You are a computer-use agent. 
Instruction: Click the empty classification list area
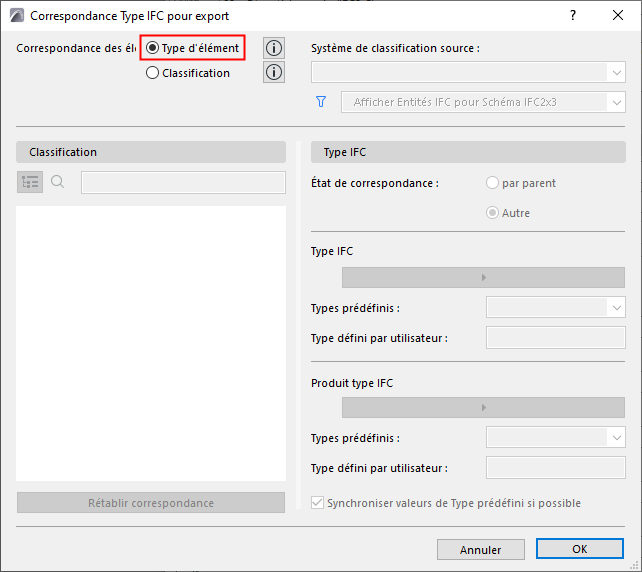(151, 343)
